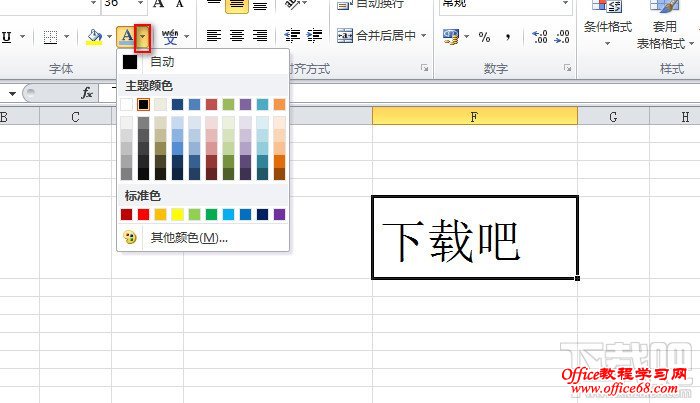This screenshot has width=700, height=403.
Task: Click the cell borders icon
Action: (50, 37)
